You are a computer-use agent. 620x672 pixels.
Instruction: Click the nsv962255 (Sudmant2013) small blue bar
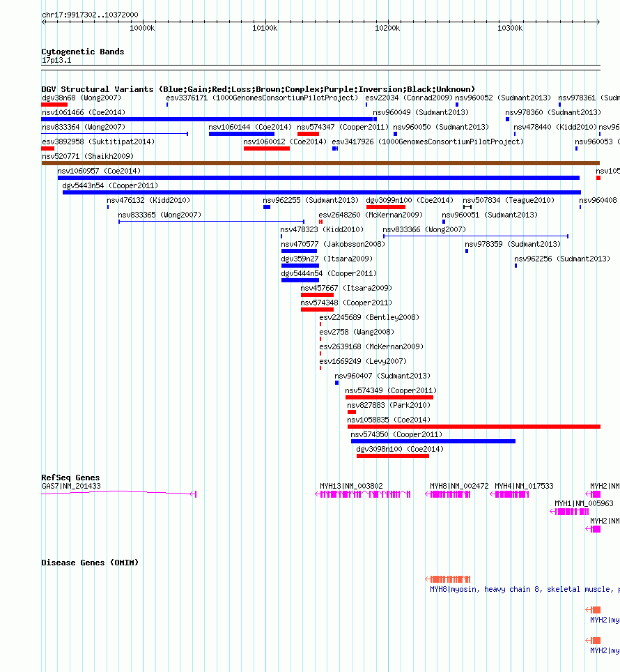click(x=267, y=207)
